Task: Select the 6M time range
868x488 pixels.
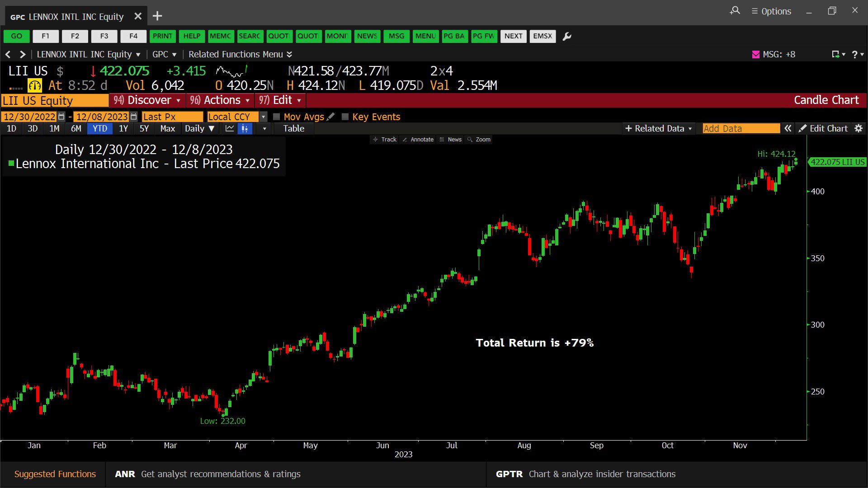Action: [x=76, y=128]
